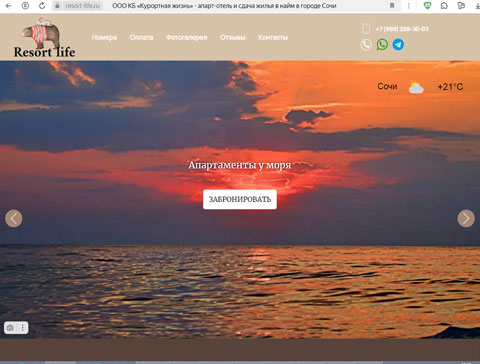Reload the page with the refresh icon
The image size is (480, 364).
click(42, 6)
